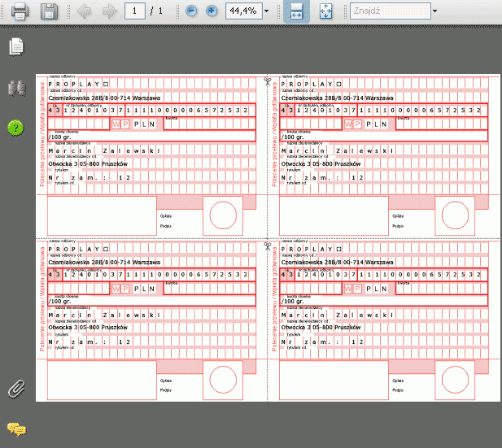Click the bottom-left form Nr zam.: 12 title
The image size is (502, 448).
click(x=89, y=342)
